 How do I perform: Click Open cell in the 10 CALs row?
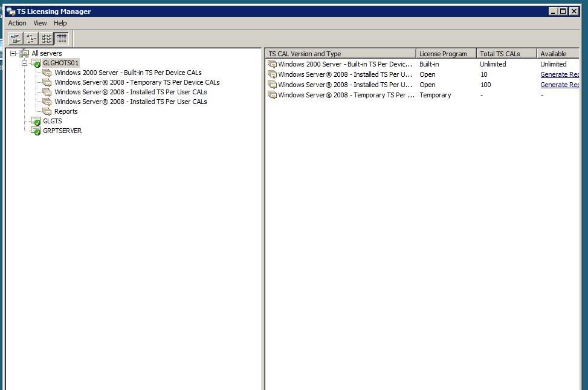click(x=427, y=75)
